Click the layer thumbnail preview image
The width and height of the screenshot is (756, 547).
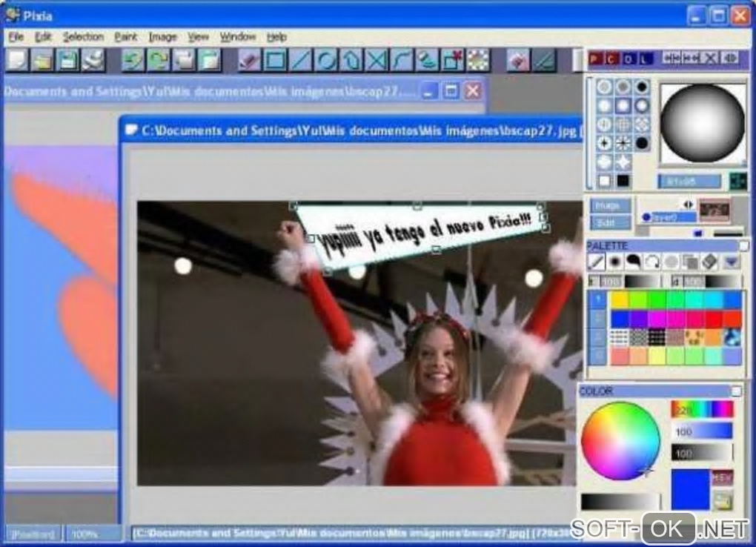[715, 210]
